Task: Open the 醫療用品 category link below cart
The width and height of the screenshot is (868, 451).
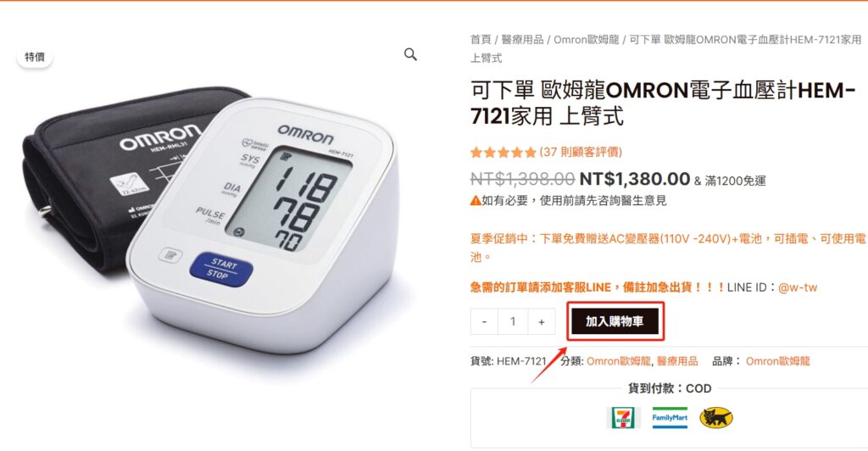Action: click(x=677, y=361)
